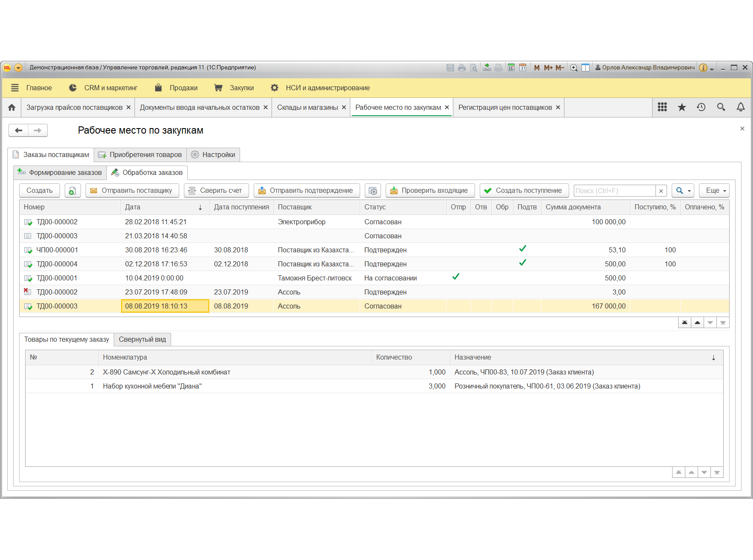Open the Настройки tab

213,155
